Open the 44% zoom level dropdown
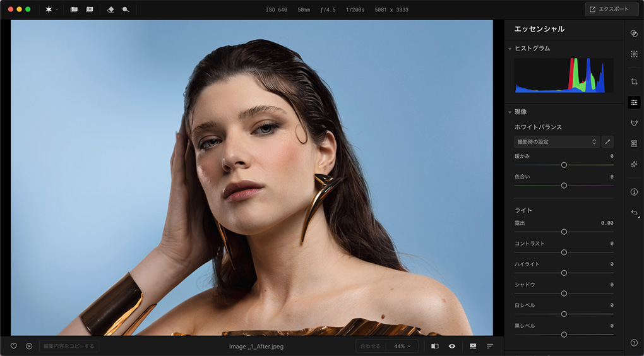Viewport: 644px width, 356px height. (402, 346)
